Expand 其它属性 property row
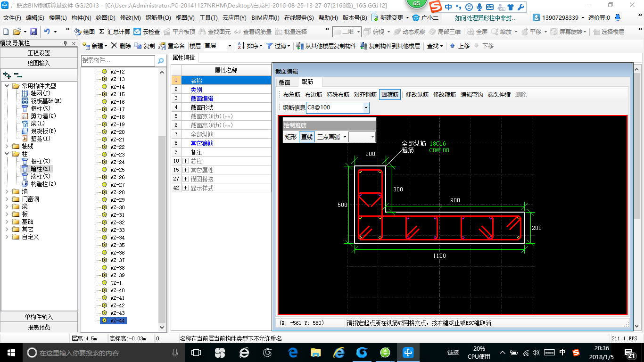This screenshot has width=644, height=362. 185,170
